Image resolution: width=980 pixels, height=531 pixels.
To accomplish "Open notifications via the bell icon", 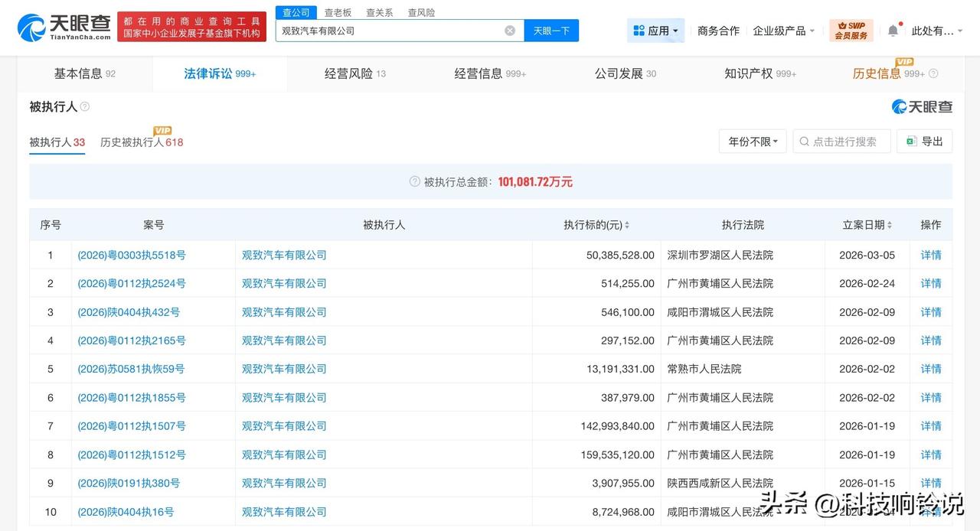I will [893, 30].
